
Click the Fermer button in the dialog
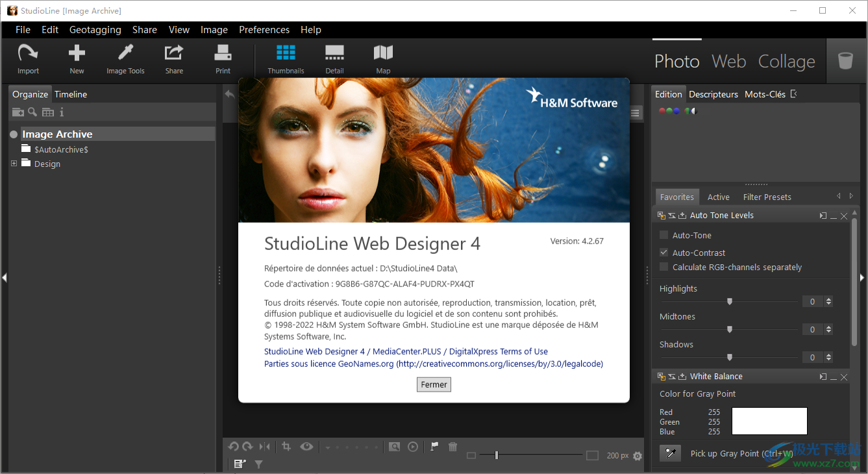[433, 384]
